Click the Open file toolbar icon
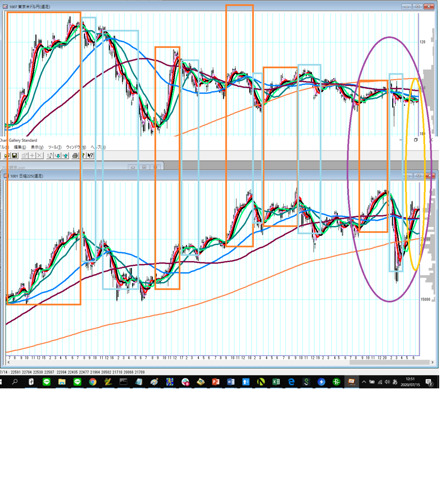The height and width of the screenshot is (492, 448). (7, 155)
